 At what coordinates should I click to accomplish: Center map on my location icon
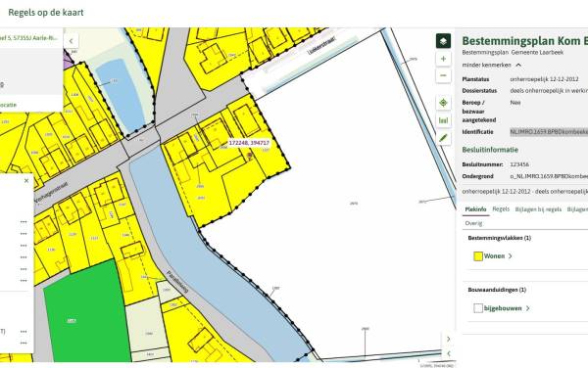tap(443, 103)
